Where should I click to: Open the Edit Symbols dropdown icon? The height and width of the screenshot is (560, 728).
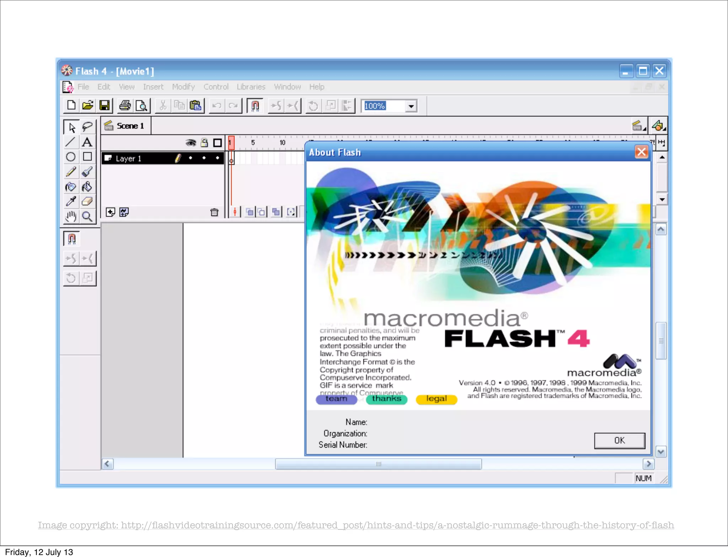[658, 126]
